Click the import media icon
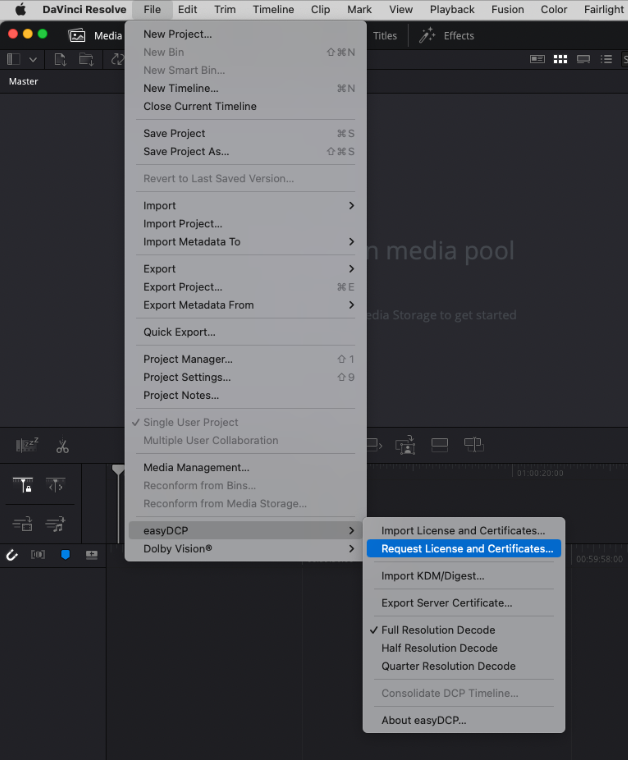The image size is (628, 760). tap(60, 60)
